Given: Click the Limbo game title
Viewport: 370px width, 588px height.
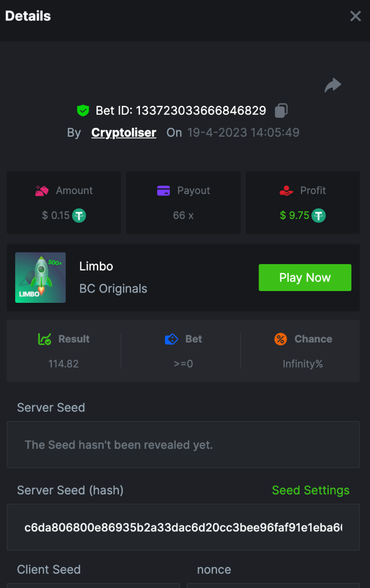Looking at the screenshot, I should click(96, 267).
